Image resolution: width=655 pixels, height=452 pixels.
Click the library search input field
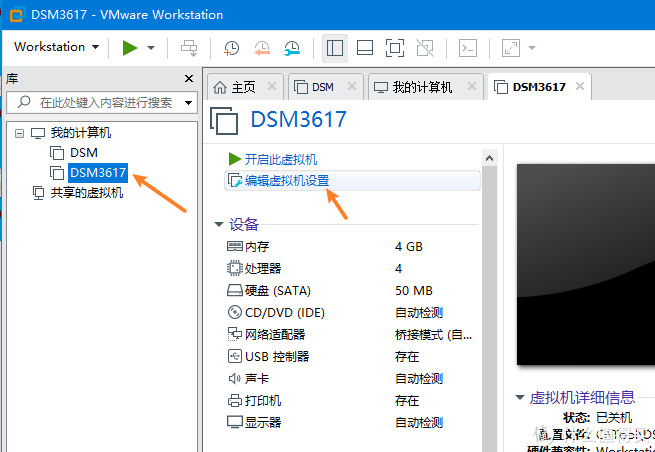(102, 102)
